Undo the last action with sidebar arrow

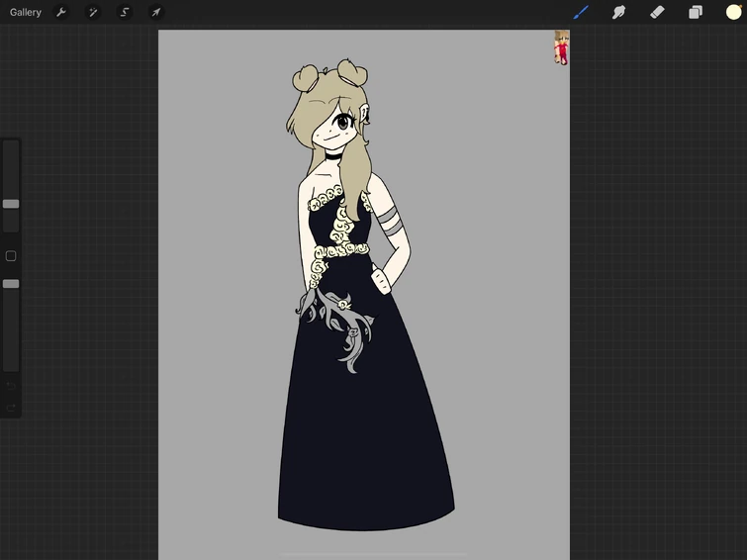coord(11,385)
